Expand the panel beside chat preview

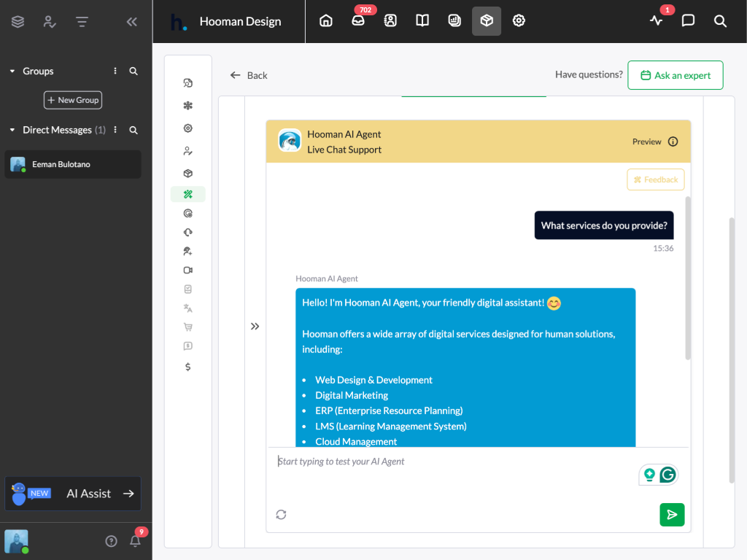tap(255, 327)
